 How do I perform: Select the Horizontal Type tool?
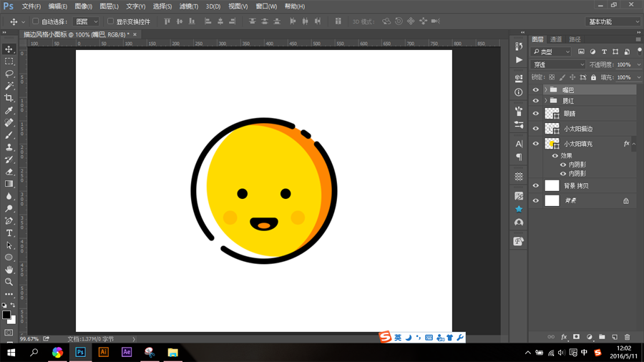[9, 233]
